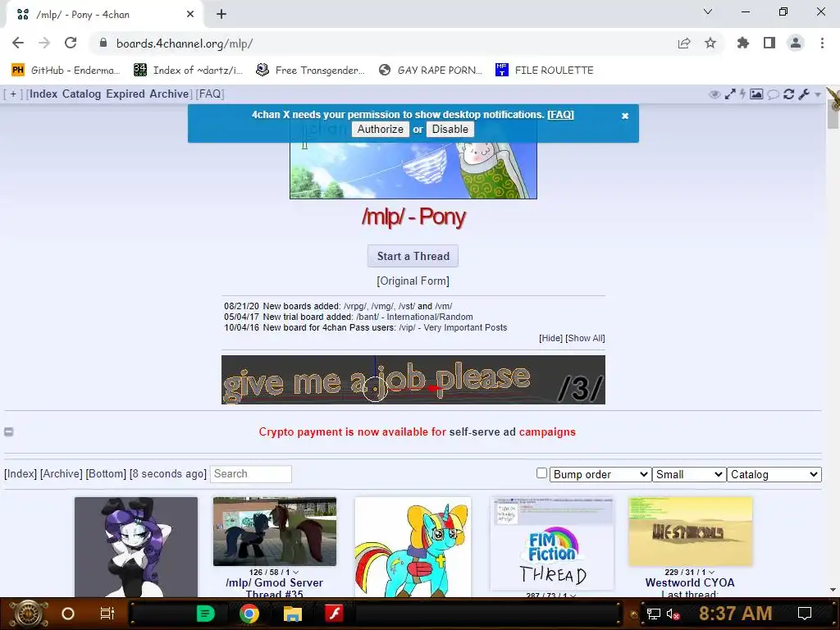
Task: Bookmark page with the star icon
Action: point(710,43)
